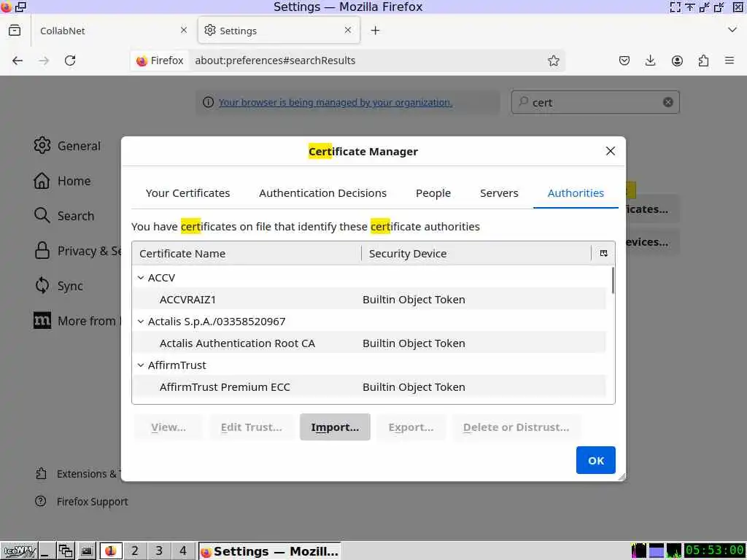The image size is (747, 560).
Task: Reload the current page
Action: pos(70,61)
